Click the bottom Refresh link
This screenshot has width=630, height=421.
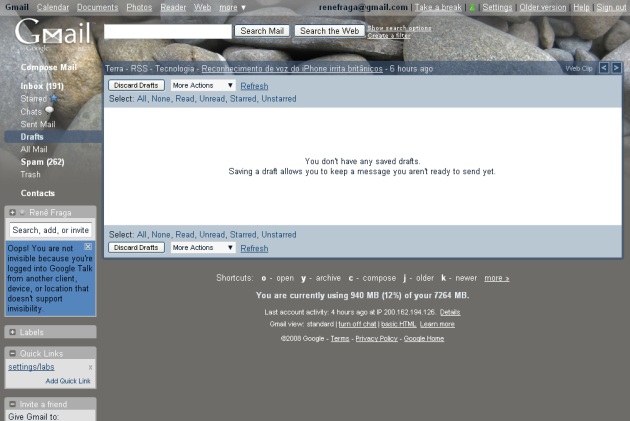coord(254,248)
